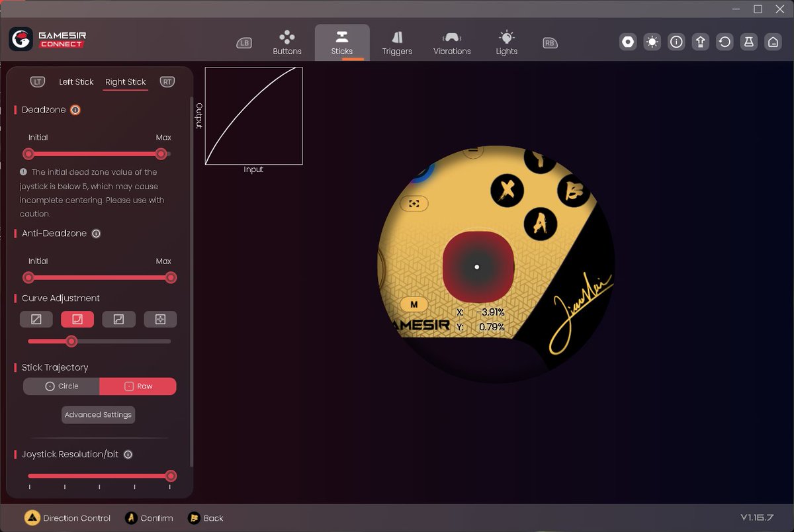794x532 pixels.
Task: Click the Deadzone Max slider handle
Action: tap(161, 154)
